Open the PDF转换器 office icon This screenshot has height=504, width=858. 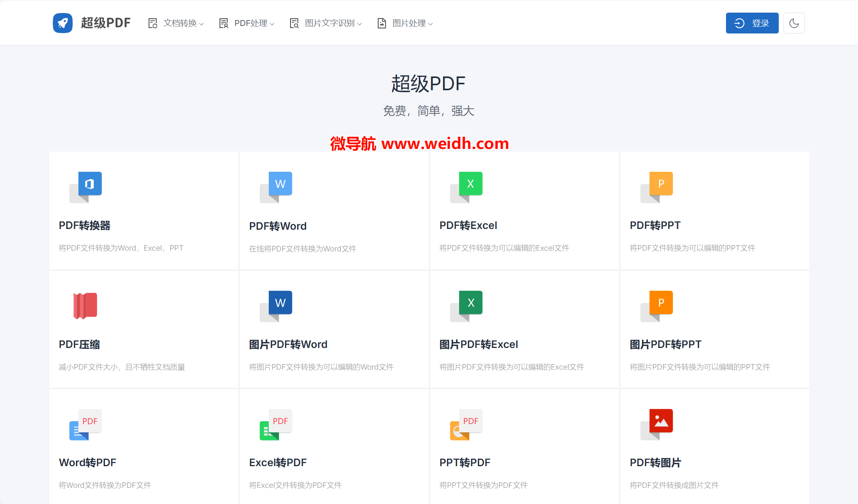point(86,187)
